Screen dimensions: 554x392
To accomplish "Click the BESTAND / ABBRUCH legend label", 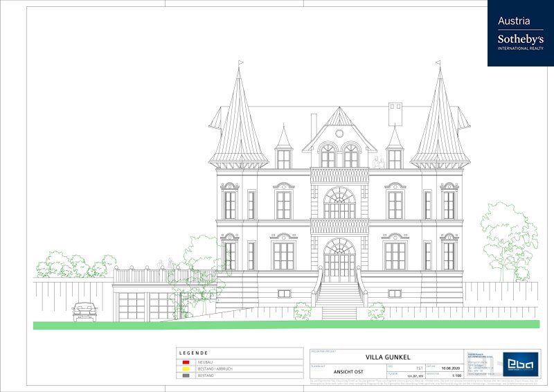I will pyautogui.click(x=215, y=368).
